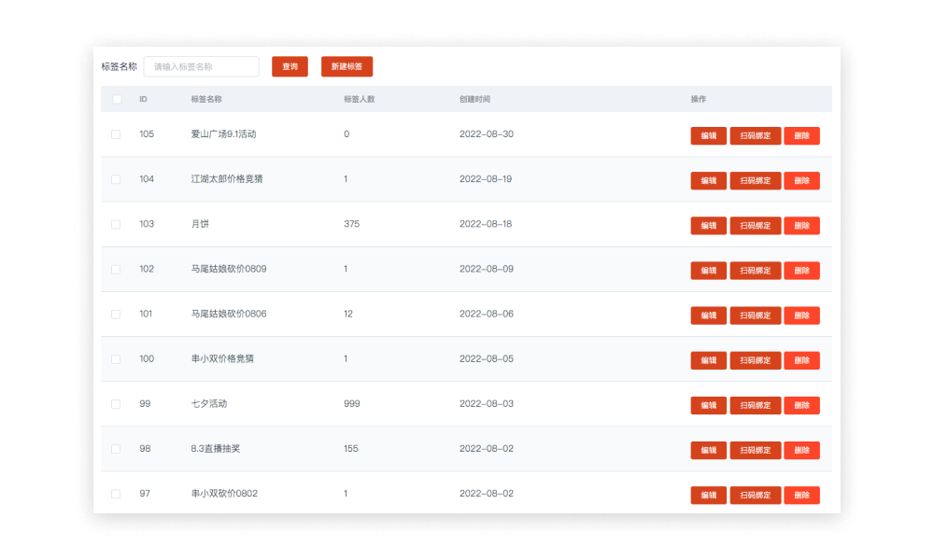Click 编辑 for the 江湖太郎价格竞猜 row
The image size is (934, 560).
tap(708, 180)
